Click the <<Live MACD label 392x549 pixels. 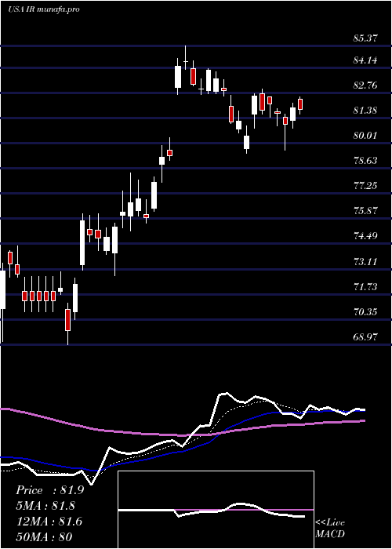330,528
